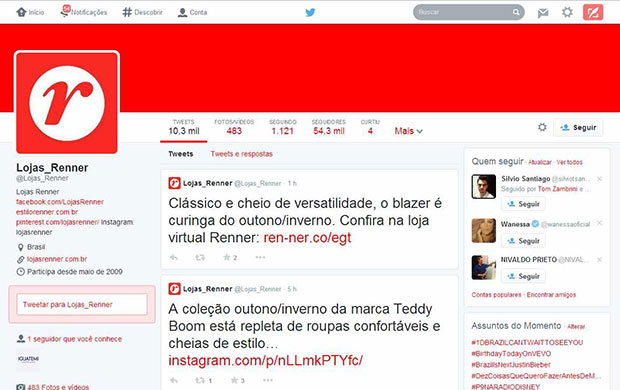Viewport: 620px width, 390px height.
Task: Click the search magnifier icon
Action: pos(516,12)
